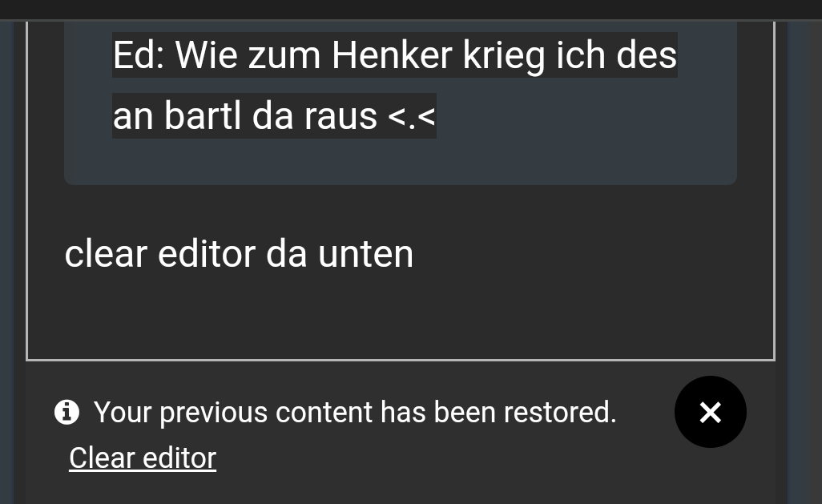The width and height of the screenshot is (822, 504).
Task: Click the Clear editor link
Action: tap(143, 458)
